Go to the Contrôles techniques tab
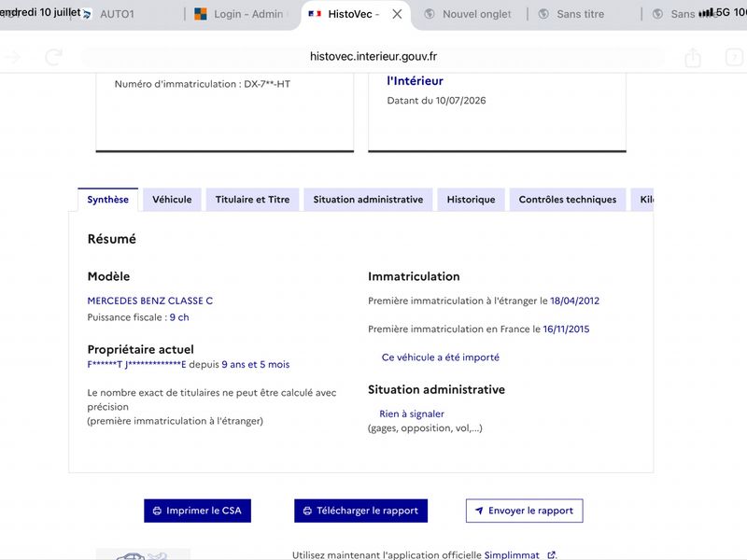Screen dimensions: 747x560 (x=568, y=200)
